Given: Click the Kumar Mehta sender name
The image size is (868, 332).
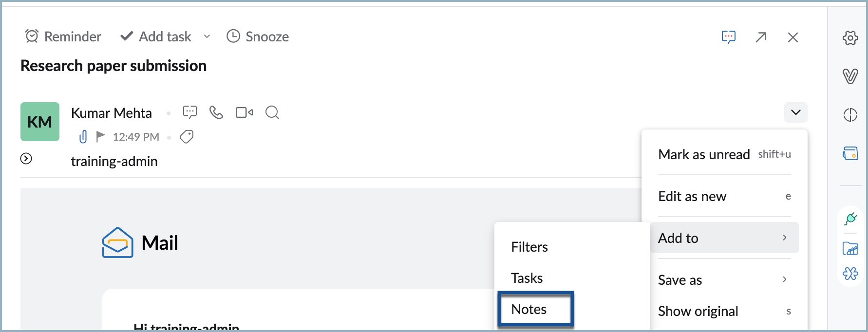Looking at the screenshot, I should click(x=112, y=113).
